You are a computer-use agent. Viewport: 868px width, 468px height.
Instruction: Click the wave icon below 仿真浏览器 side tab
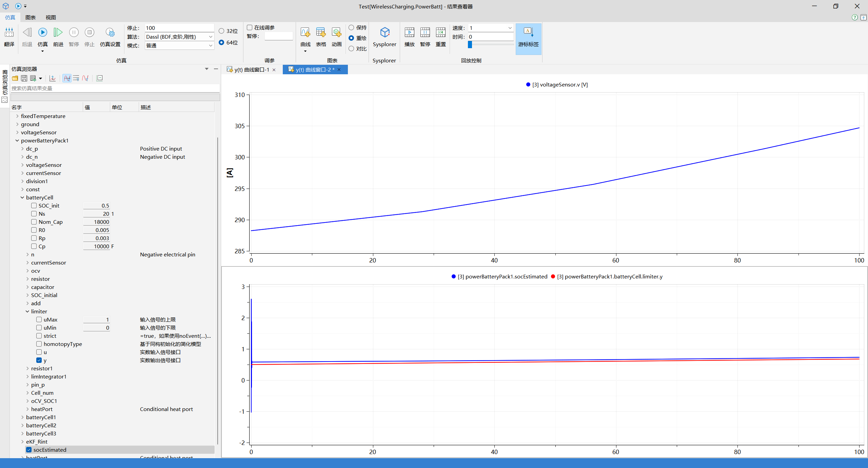point(5,100)
